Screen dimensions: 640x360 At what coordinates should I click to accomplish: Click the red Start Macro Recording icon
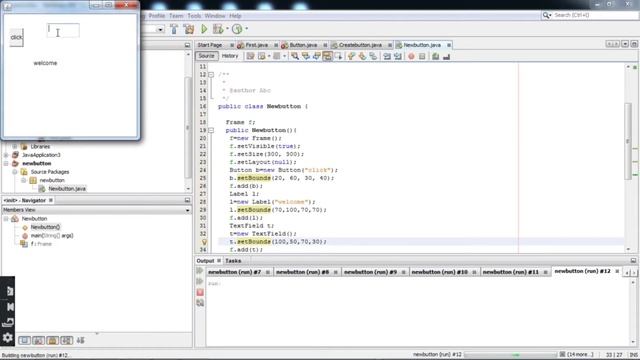[x=411, y=56]
